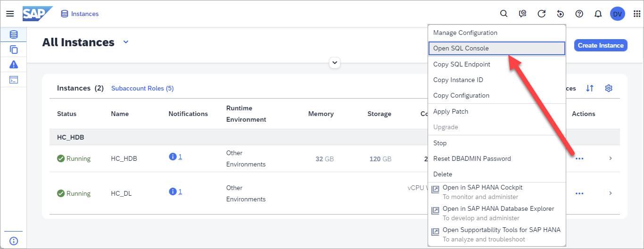Open the product switcher grid icon
This screenshot has width=644, height=249.
coord(637,14)
